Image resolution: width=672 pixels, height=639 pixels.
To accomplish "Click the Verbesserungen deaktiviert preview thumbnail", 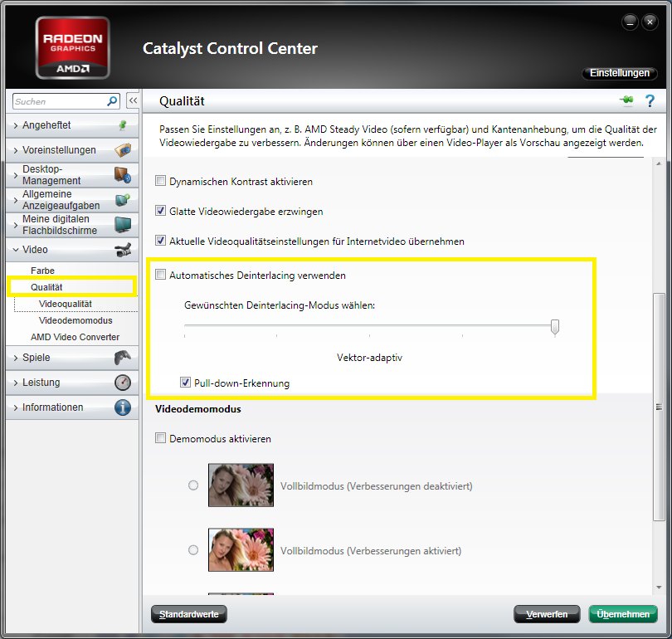I will pyautogui.click(x=241, y=485).
